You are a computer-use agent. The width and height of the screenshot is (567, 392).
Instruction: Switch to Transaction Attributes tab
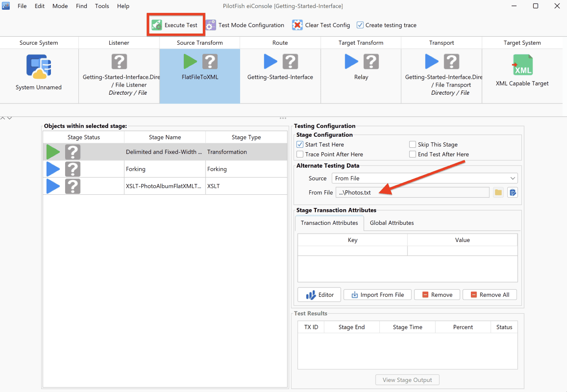pos(330,223)
